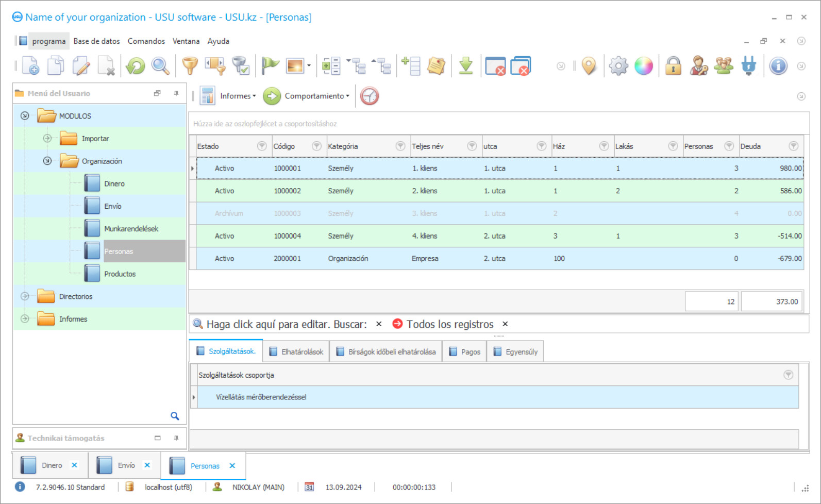Click the expand all tree icon

[x=356, y=66]
